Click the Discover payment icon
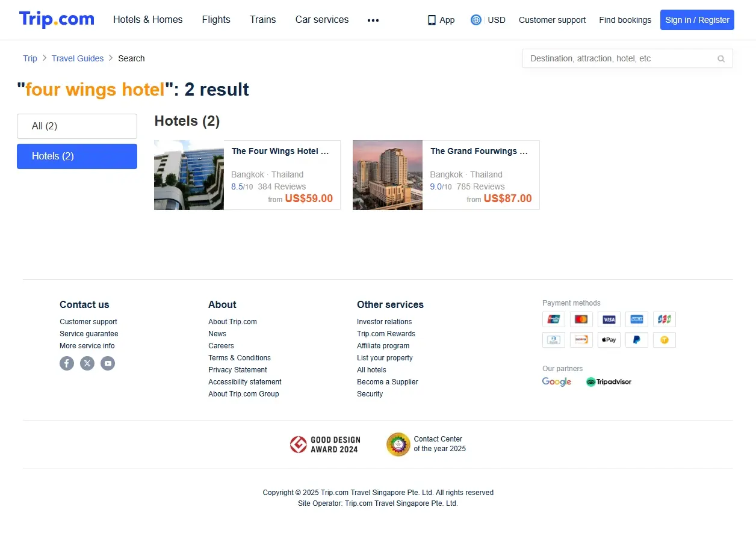The height and width of the screenshot is (554, 756). click(581, 340)
